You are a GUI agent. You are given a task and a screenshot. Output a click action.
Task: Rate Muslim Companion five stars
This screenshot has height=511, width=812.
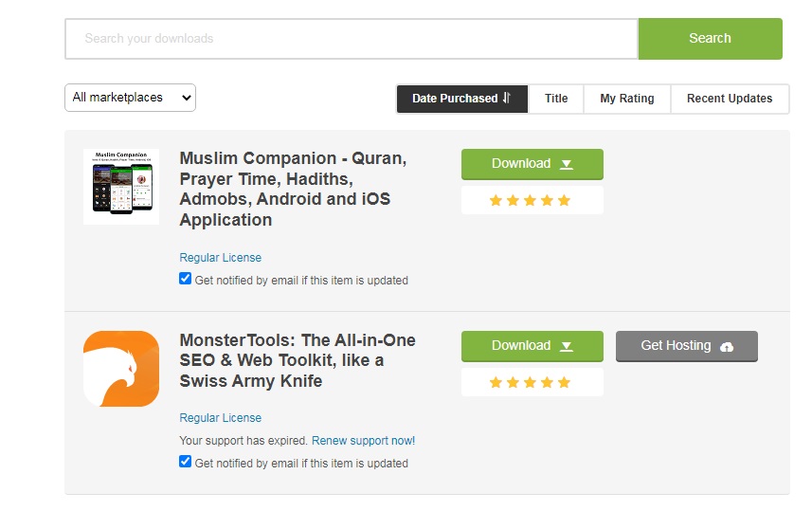[x=564, y=201]
